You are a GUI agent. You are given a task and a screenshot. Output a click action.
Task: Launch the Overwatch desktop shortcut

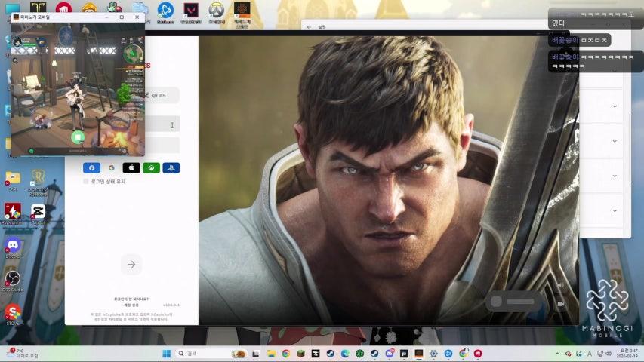coord(216,11)
